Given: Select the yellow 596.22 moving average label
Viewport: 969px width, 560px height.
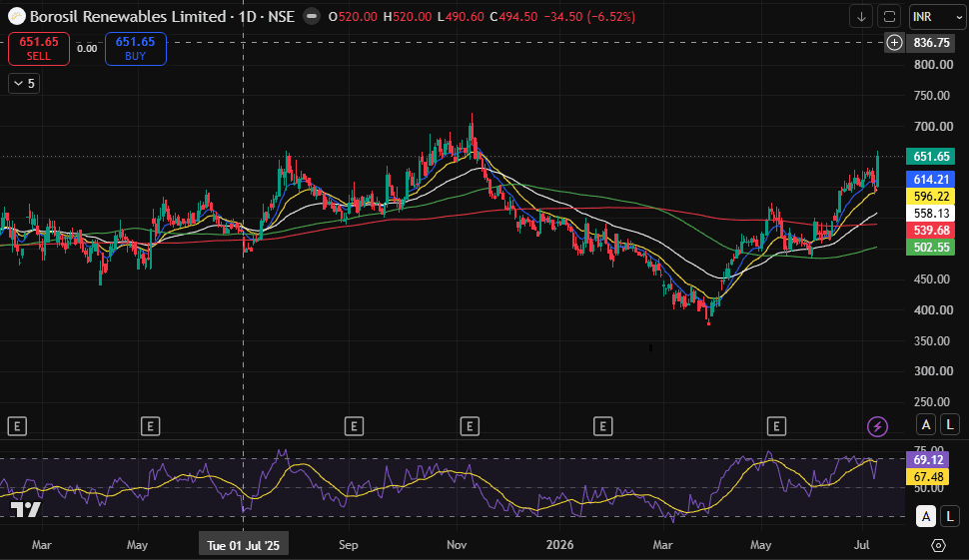Looking at the screenshot, I should pos(931,197).
